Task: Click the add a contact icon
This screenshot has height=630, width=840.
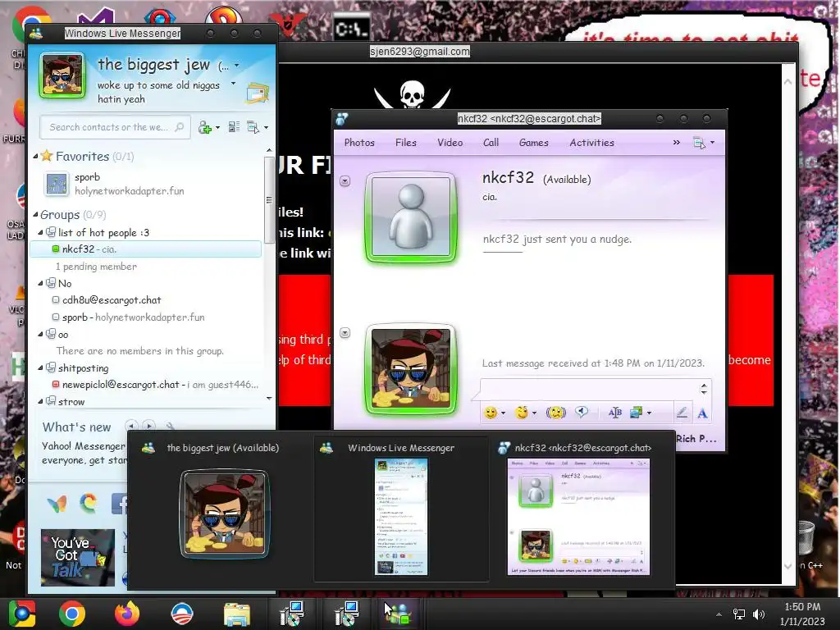Action: 204,127
